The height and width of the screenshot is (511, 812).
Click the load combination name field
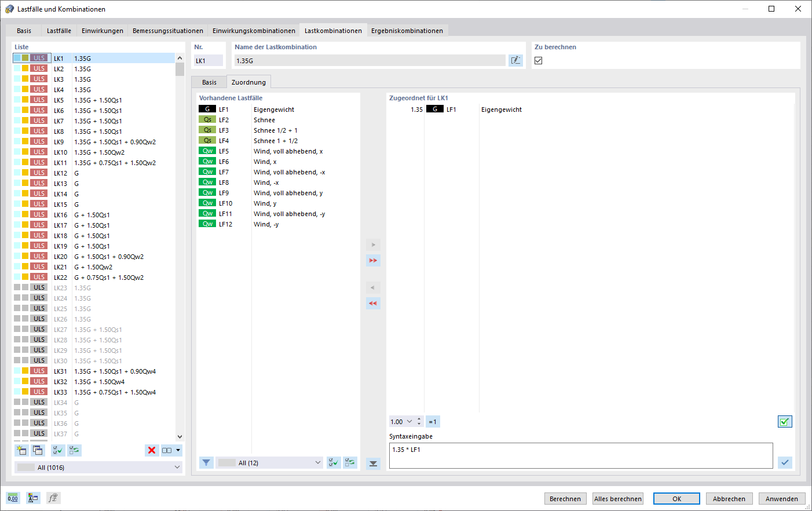tap(370, 60)
